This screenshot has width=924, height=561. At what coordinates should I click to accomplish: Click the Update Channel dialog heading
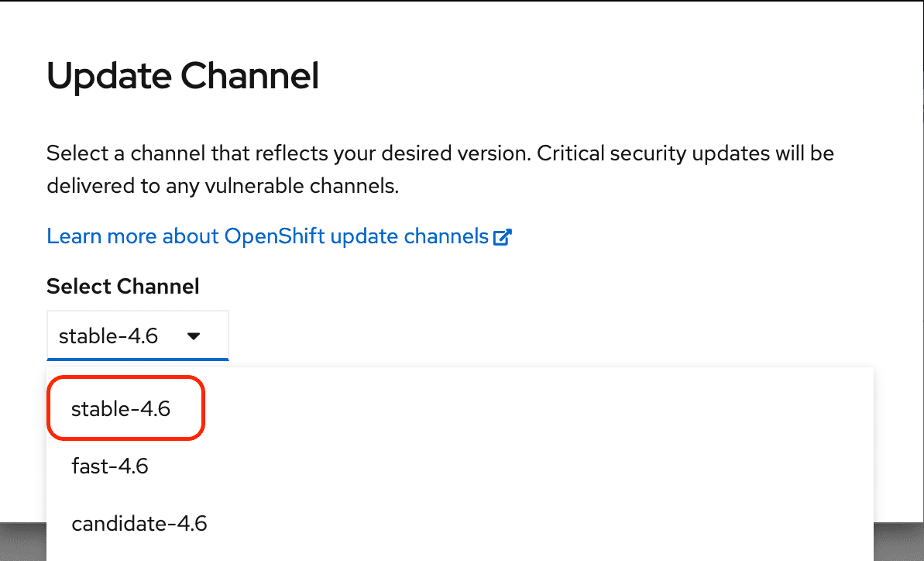183,76
